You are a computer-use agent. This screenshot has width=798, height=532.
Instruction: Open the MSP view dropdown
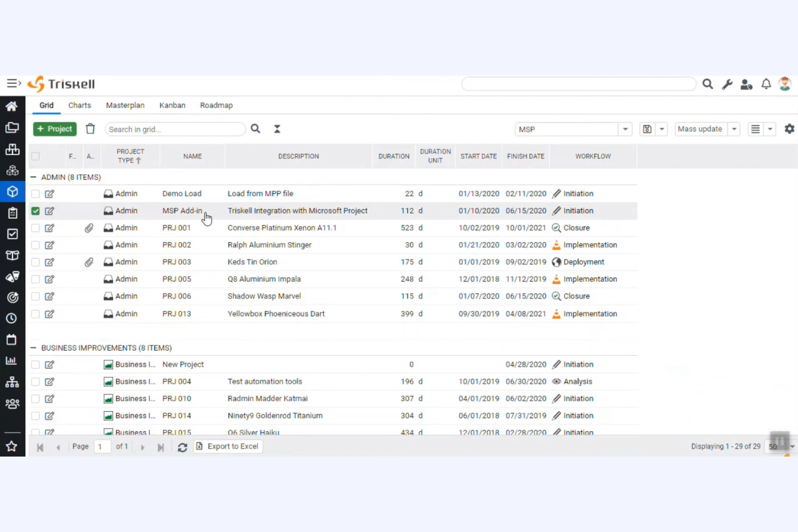point(625,129)
